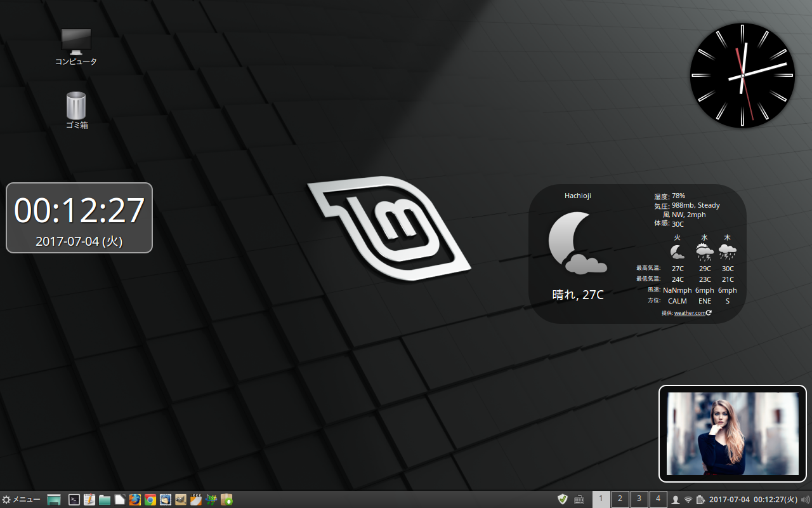Click the 988mb, Steady pressure value
Image resolution: width=812 pixels, height=508 pixels.
click(x=696, y=206)
